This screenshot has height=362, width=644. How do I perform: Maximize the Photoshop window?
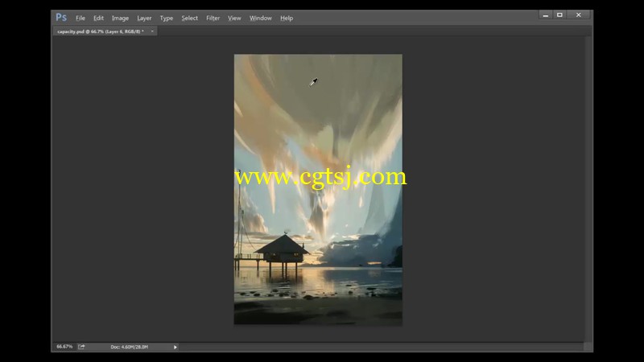click(x=559, y=14)
